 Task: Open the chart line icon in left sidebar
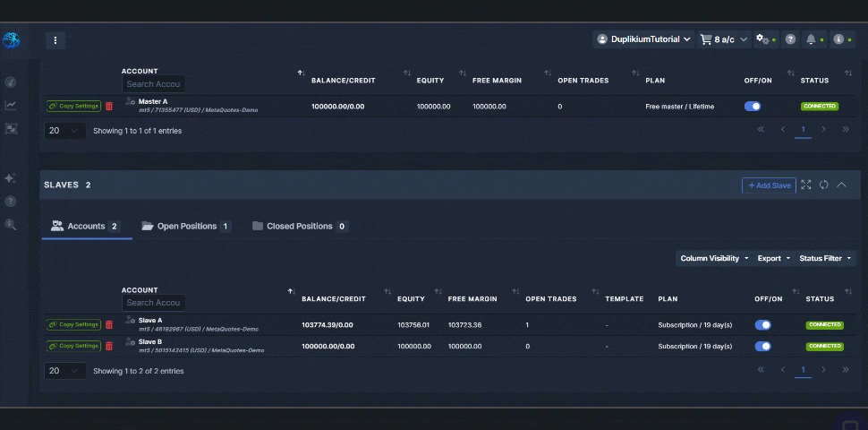click(11, 105)
